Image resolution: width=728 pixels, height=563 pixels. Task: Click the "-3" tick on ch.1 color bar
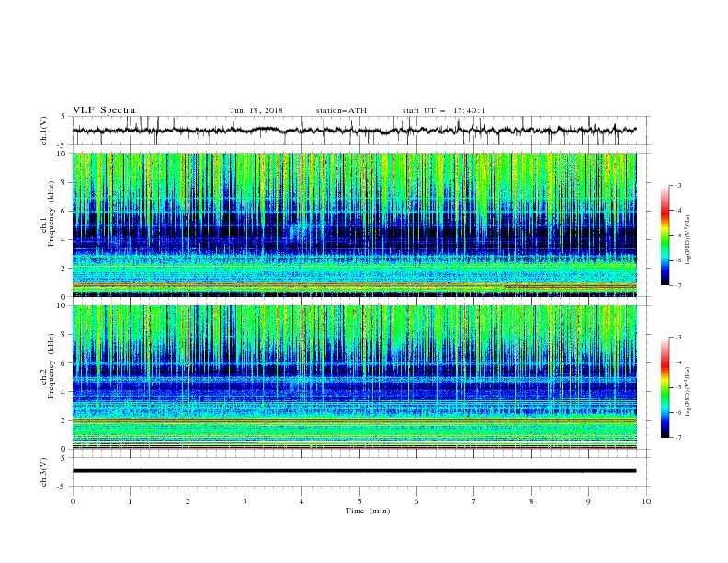(677, 185)
